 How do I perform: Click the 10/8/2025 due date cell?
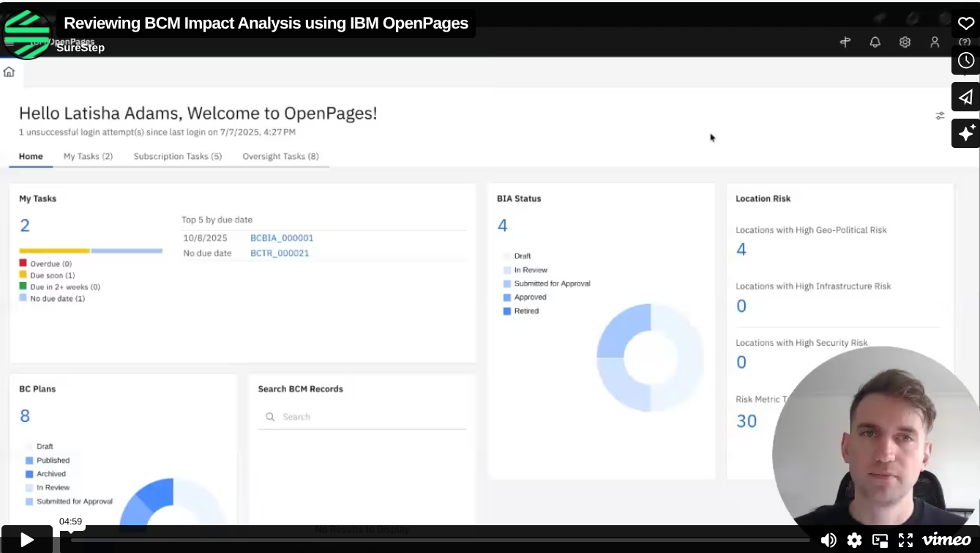[x=206, y=238]
